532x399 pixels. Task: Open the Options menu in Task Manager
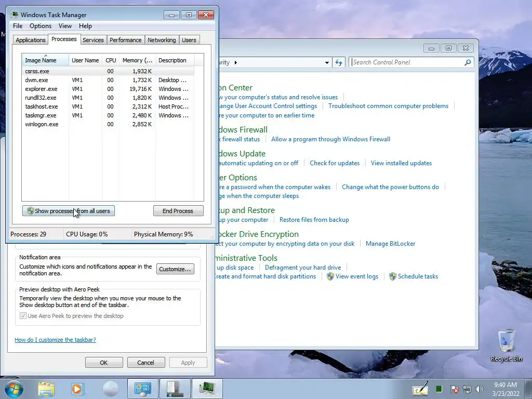(41, 26)
